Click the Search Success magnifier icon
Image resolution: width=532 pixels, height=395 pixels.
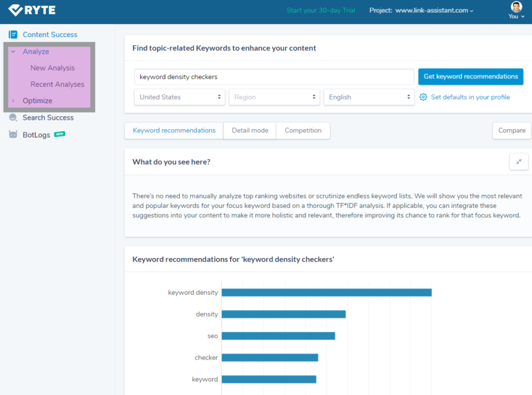(x=13, y=117)
